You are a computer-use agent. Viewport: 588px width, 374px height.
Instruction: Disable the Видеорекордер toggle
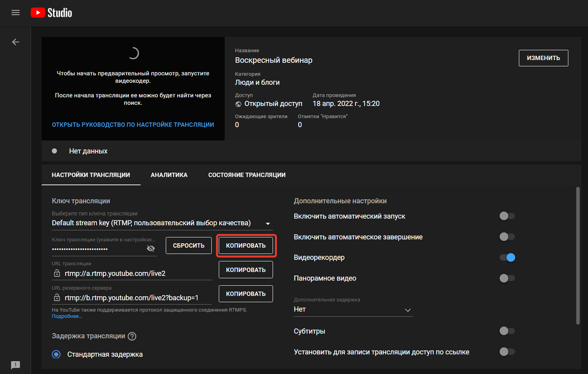[x=507, y=257]
